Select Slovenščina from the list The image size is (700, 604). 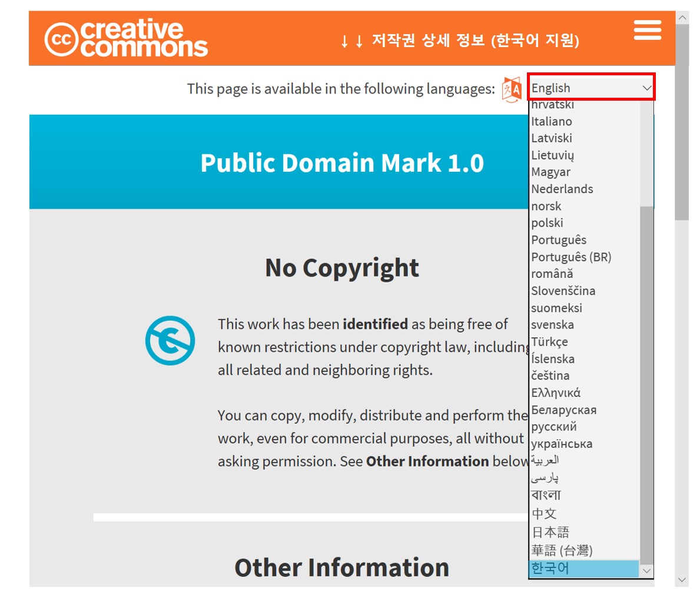tap(584, 291)
